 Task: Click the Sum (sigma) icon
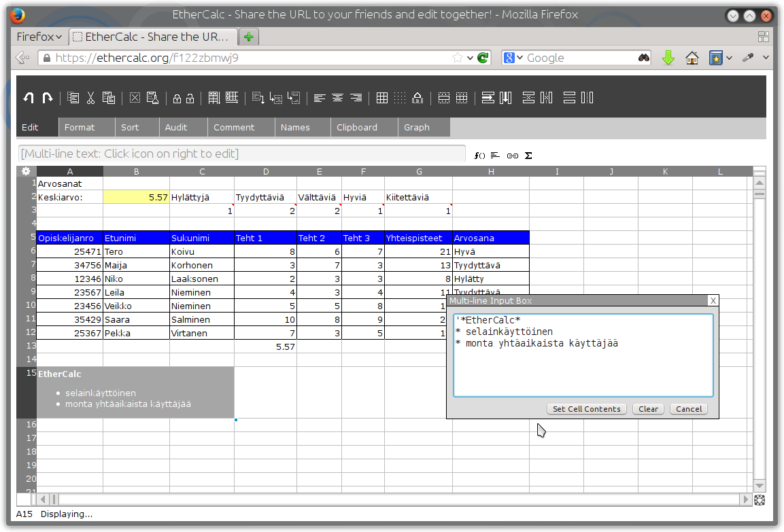[x=528, y=156]
